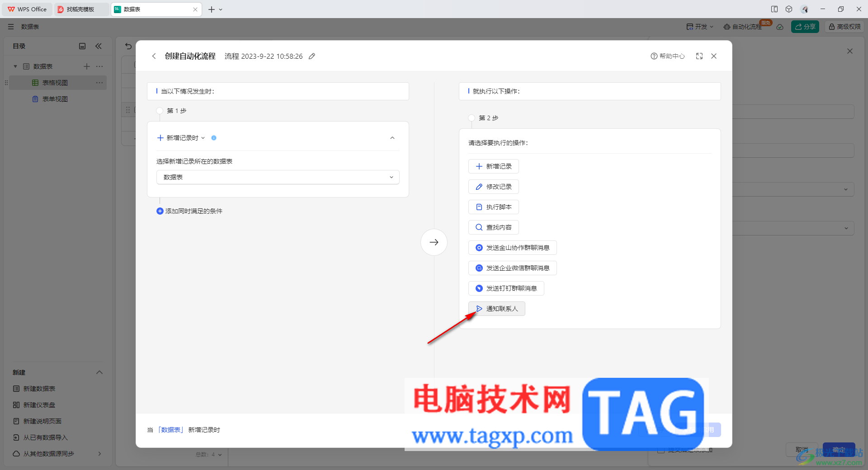This screenshot has height=470, width=868.
Task: Click the green 分享 button
Action: coord(805,27)
